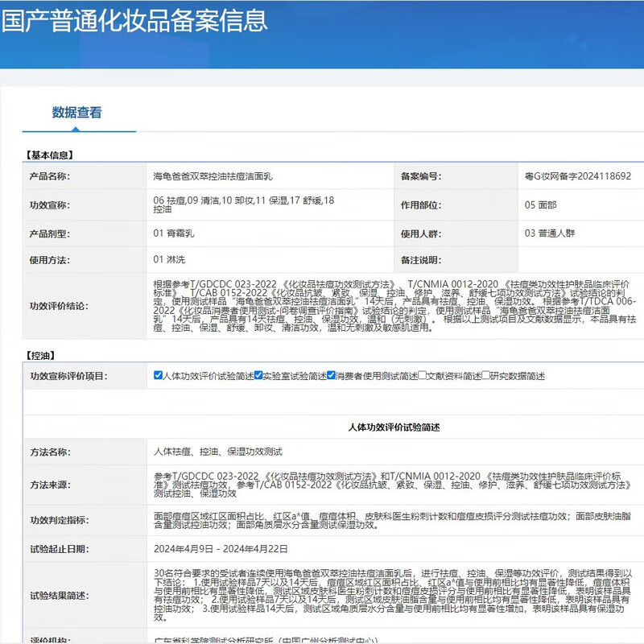Click the 作用部位 value 05 面部

(541, 204)
